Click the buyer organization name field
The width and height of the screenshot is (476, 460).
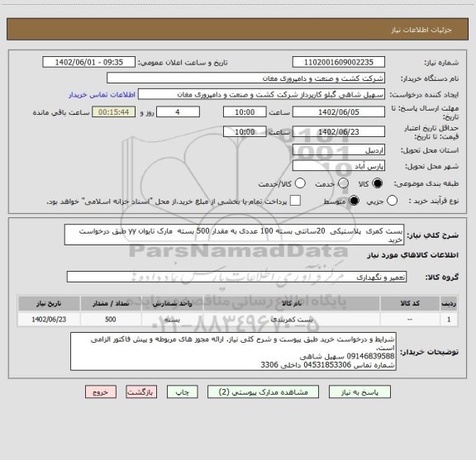(x=246, y=78)
